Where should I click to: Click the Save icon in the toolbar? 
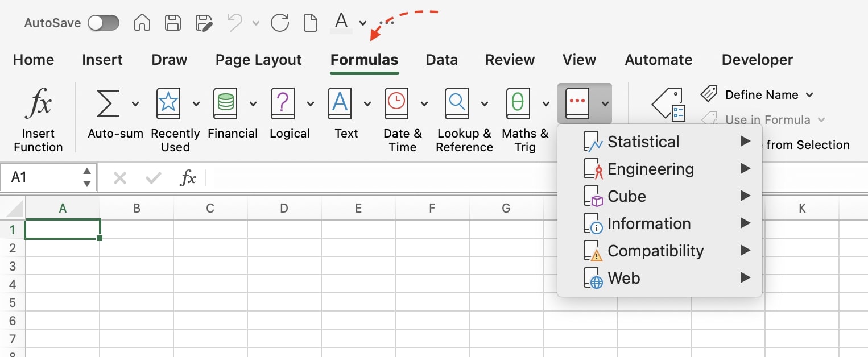172,23
